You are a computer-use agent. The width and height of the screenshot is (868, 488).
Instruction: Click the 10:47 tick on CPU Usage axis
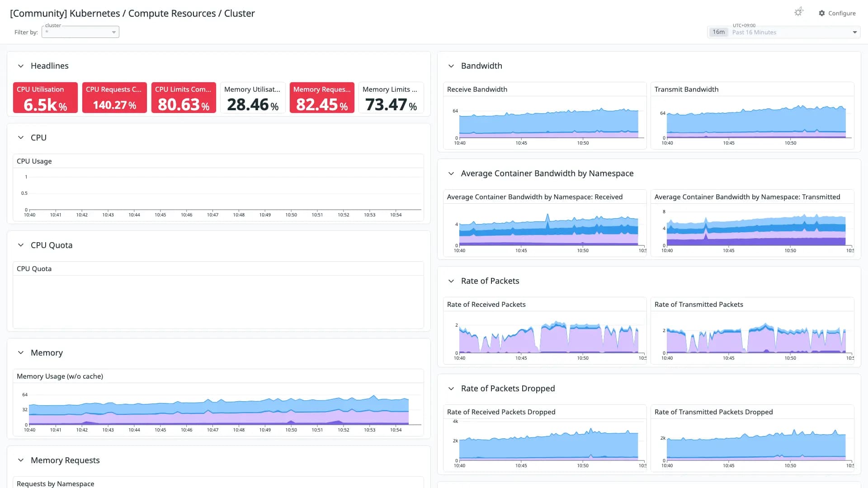coord(212,215)
